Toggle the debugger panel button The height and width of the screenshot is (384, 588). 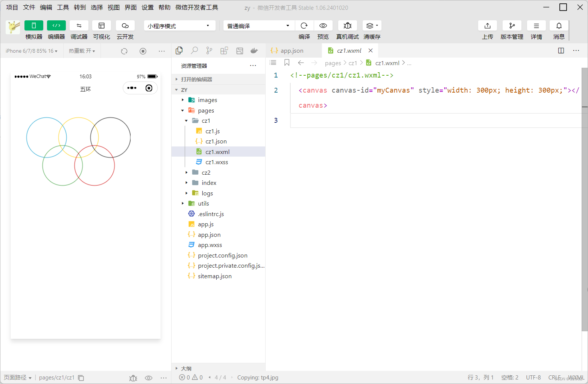[x=79, y=26]
